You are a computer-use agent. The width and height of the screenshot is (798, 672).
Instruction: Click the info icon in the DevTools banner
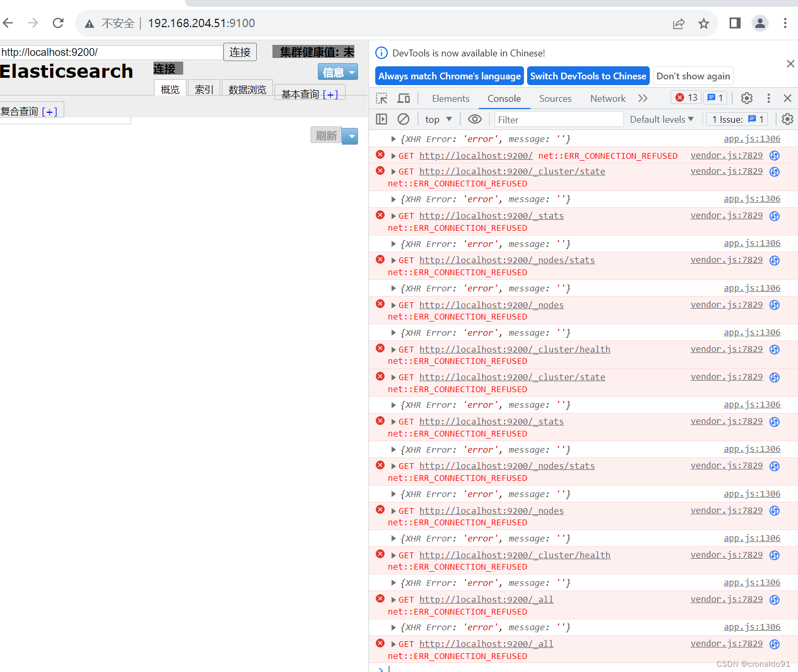coord(382,53)
